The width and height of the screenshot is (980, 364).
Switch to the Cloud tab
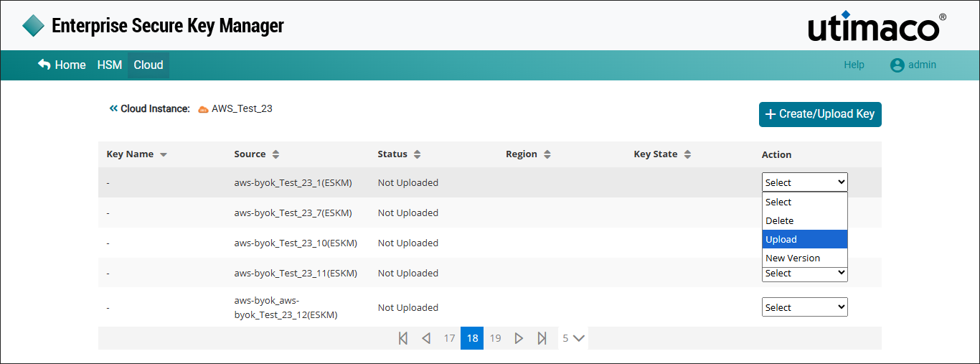[149, 65]
